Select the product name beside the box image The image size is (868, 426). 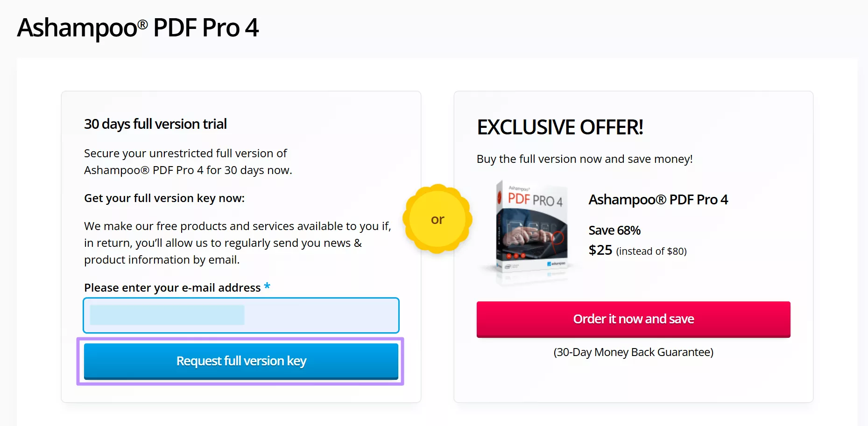click(x=658, y=200)
